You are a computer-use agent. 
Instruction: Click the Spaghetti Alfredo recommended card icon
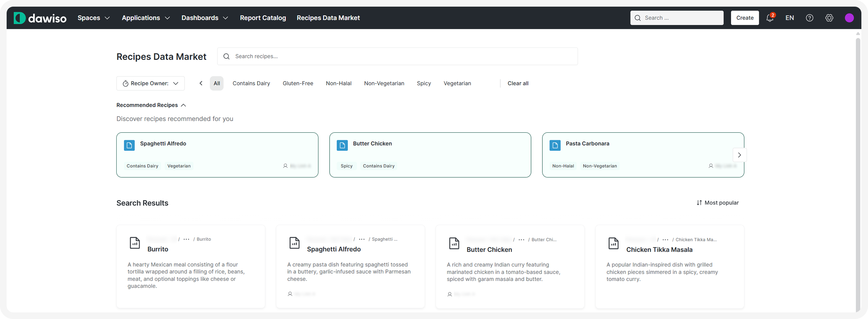click(x=129, y=145)
